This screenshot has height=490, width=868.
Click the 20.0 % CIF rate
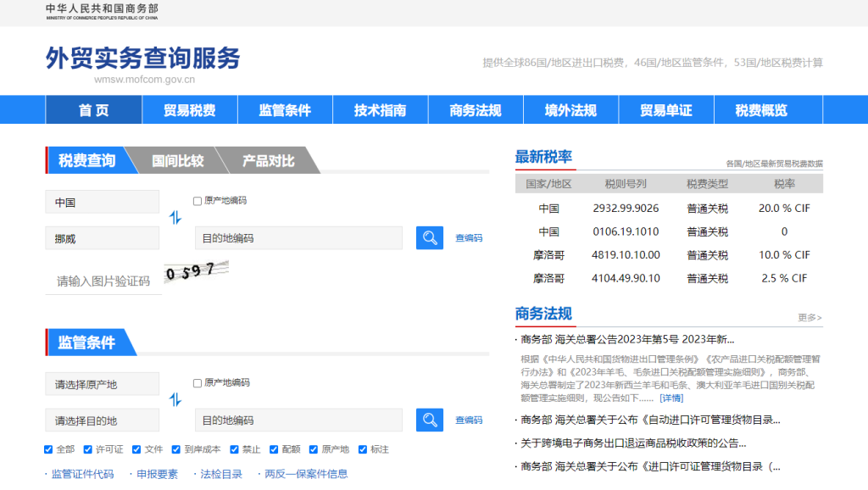coord(784,209)
